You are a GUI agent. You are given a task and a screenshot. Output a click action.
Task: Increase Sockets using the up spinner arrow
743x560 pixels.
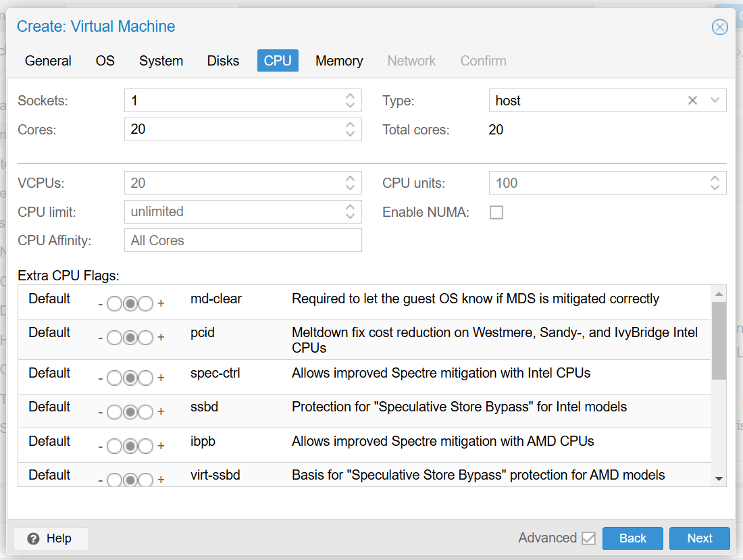351,96
